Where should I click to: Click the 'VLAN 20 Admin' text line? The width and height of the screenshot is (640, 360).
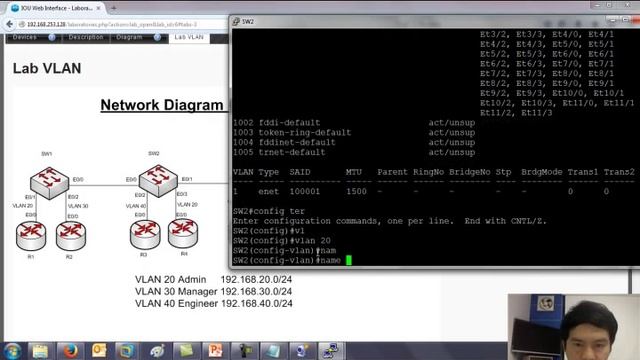pyautogui.click(x=213, y=280)
